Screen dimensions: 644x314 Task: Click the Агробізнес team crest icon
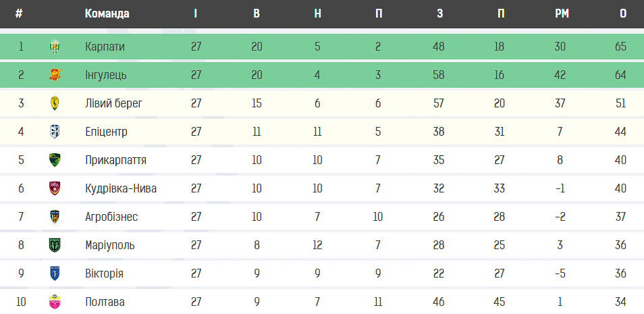(x=55, y=217)
